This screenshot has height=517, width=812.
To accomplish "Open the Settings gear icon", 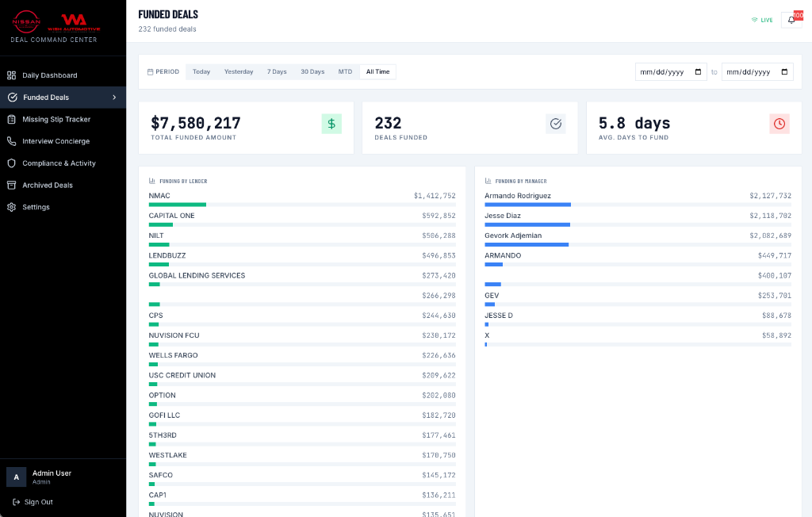I will coord(11,207).
